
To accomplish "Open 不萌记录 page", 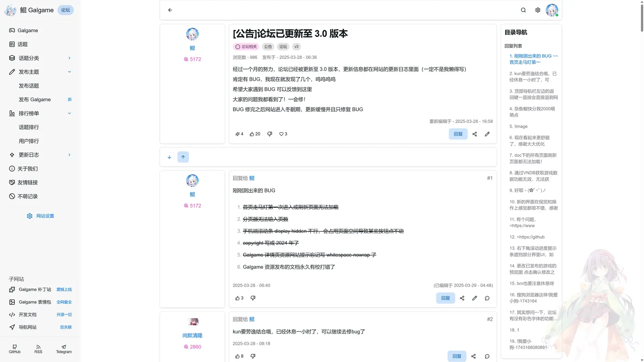I will click(x=40, y=196).
